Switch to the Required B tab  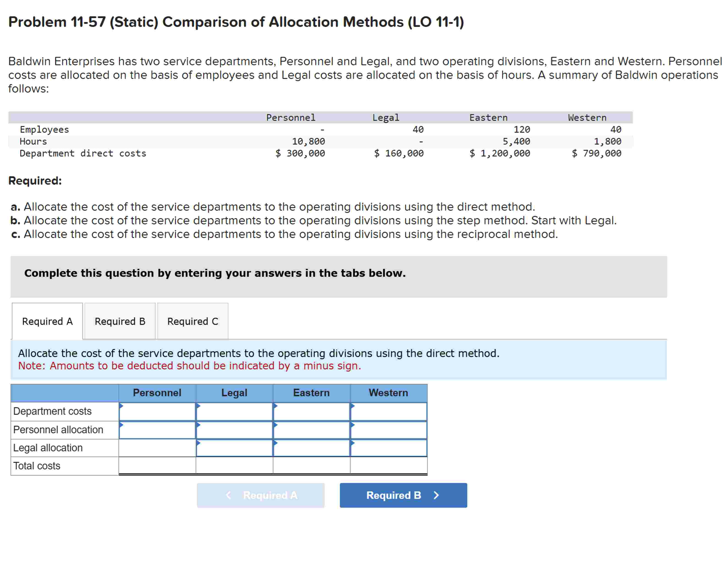[120, 321]
